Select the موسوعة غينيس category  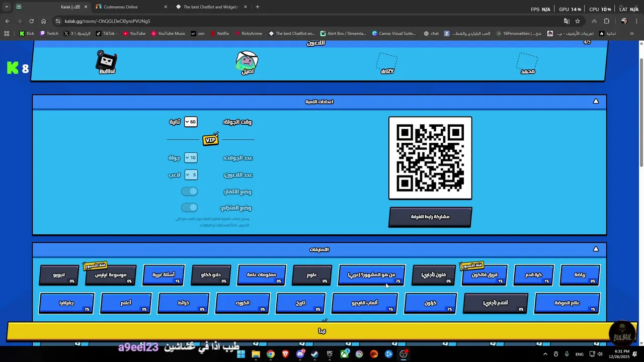click(111, 275)
